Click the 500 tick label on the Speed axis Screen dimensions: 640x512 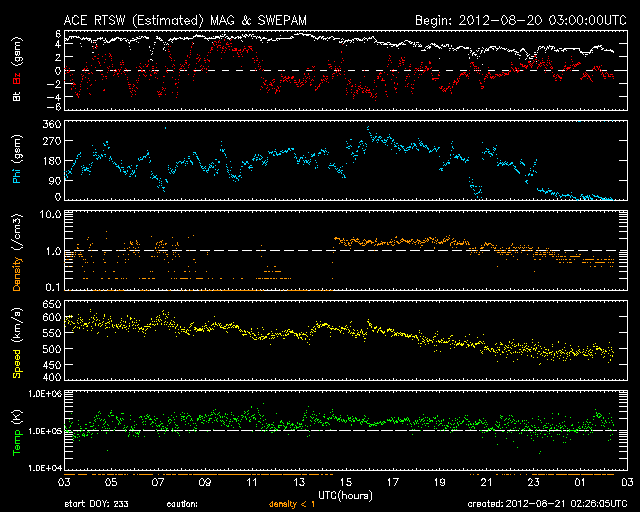[x=51, y=349]
